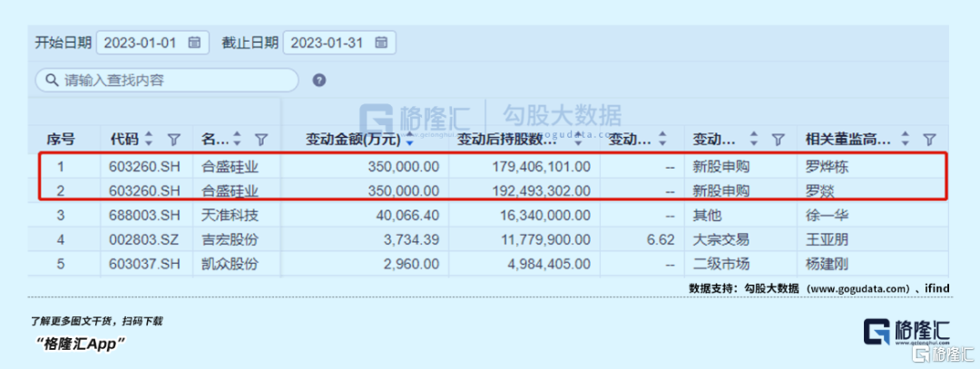Select code 002803.SZ
This screenshot has height=369, width=980.
pos(145,239)
